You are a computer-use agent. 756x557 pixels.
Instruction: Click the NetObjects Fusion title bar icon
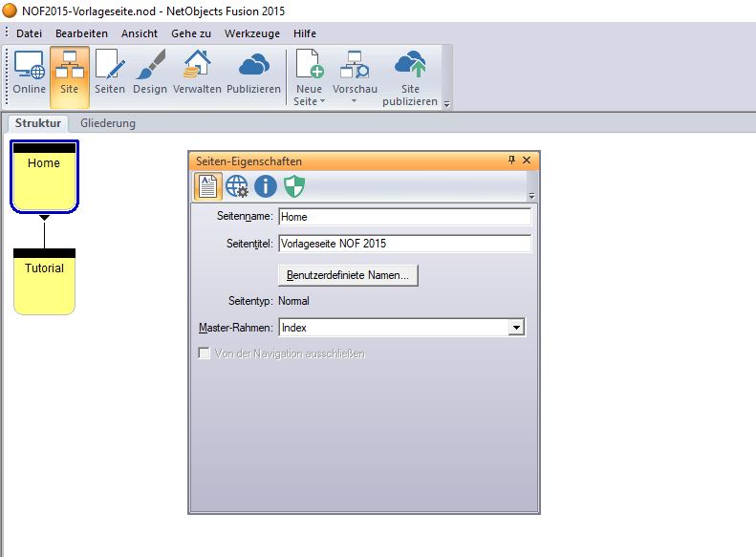[10, 11]
